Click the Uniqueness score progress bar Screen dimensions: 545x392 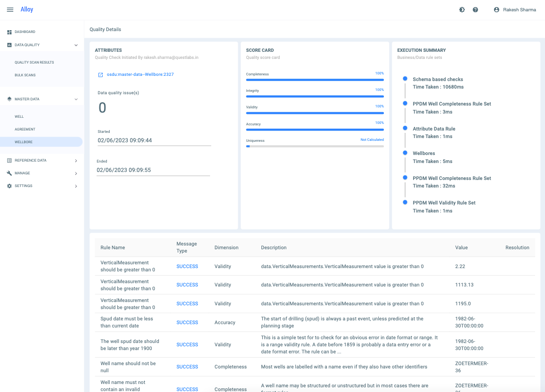pos(315,147)
